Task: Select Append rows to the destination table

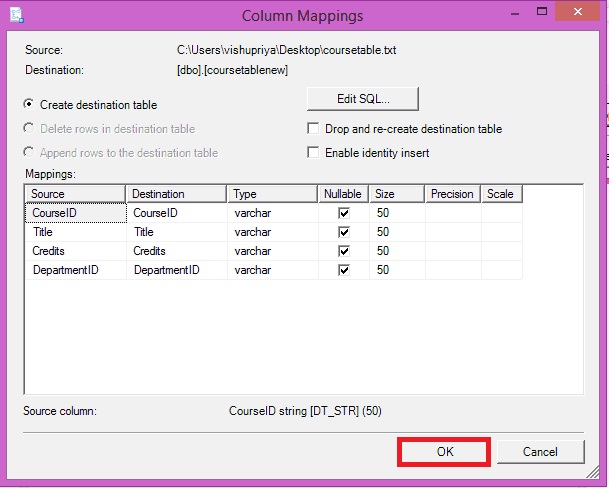Action: point(28,152)
